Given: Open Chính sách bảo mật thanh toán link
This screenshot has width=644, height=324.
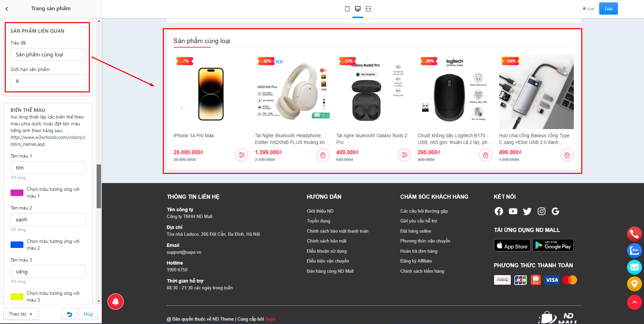Looking at the screenshot, I should point(337,231).
